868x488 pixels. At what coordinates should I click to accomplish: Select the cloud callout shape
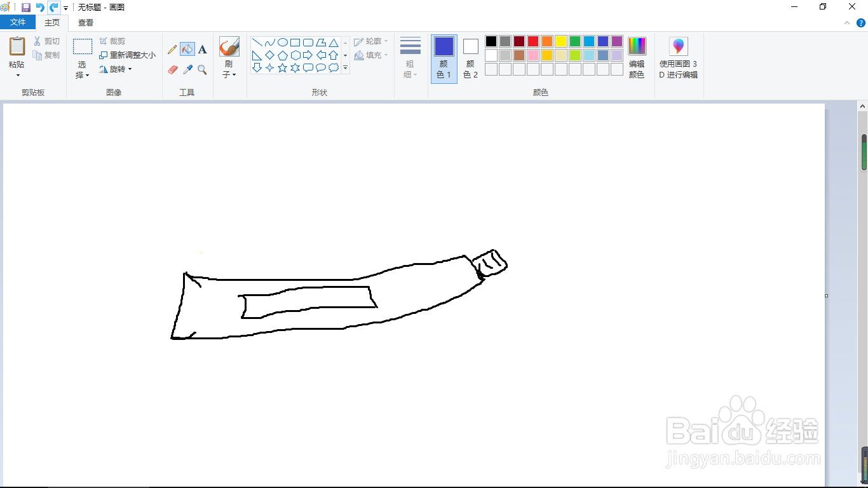point(334,68)
